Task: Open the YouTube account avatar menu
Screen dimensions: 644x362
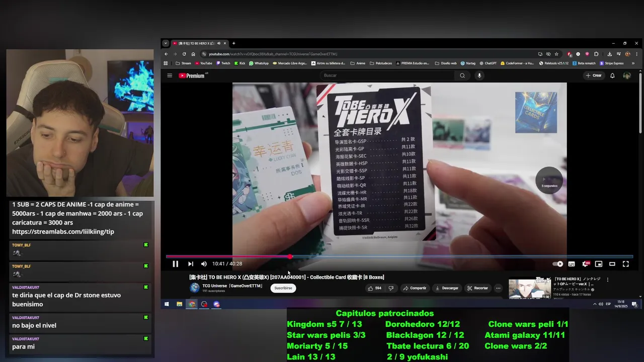Action: 627,75
